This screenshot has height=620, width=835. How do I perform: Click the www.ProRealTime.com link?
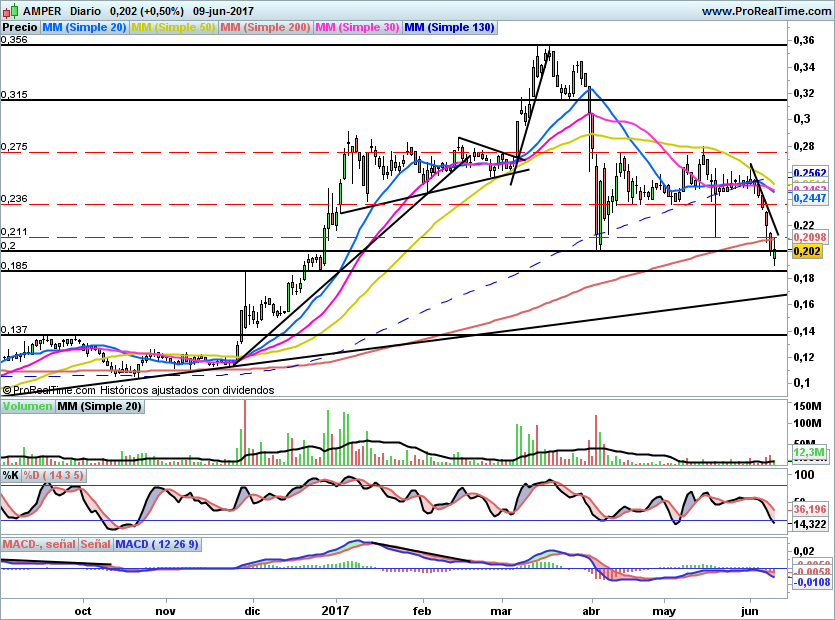point(766,11)
